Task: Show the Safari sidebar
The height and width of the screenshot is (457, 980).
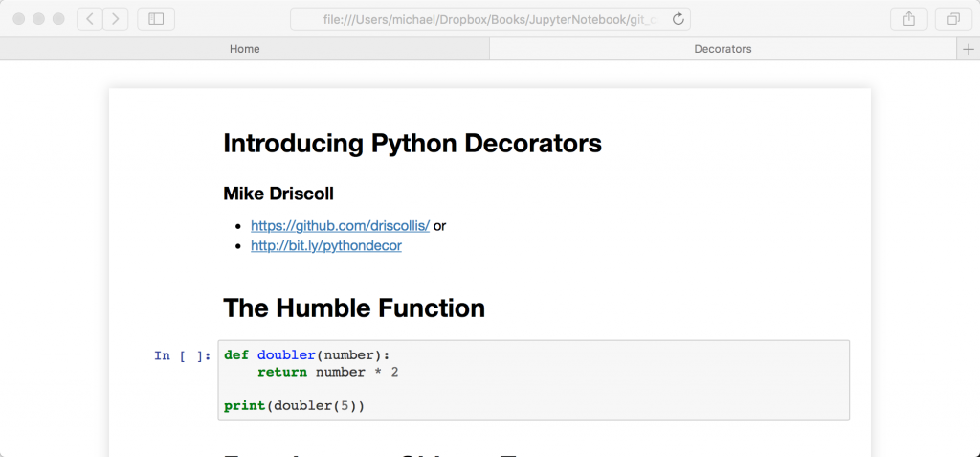Action: point(156,19)
